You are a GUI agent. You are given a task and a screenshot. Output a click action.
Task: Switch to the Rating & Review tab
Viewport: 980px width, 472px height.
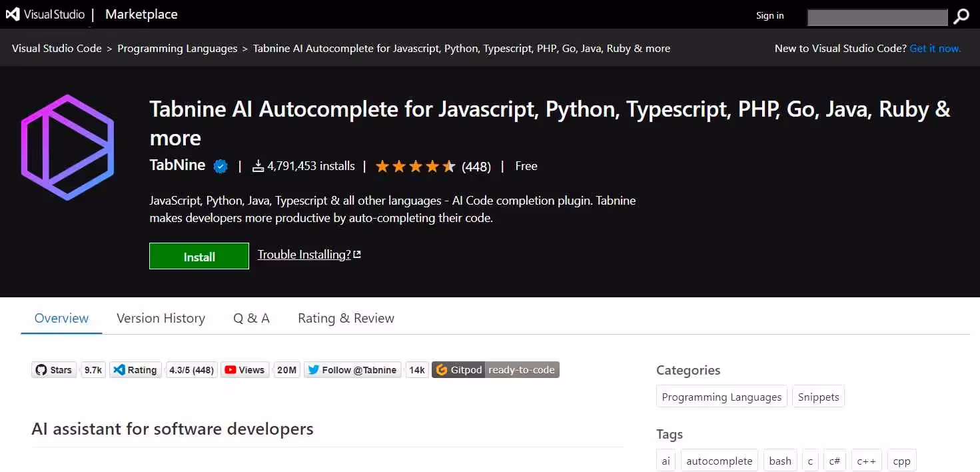346,318
